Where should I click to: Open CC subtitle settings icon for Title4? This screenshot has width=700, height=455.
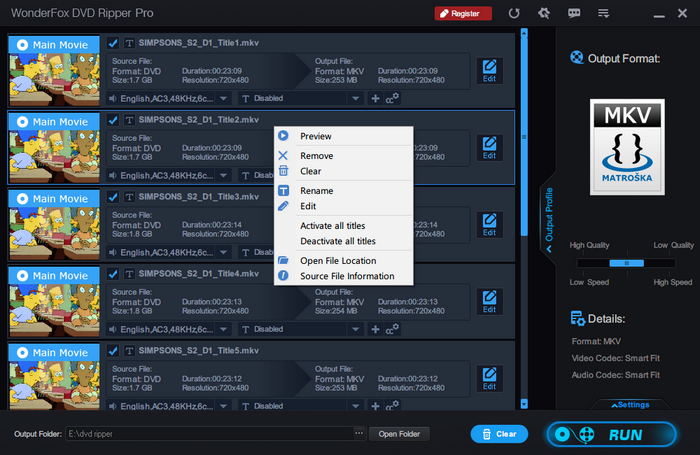point(392,329)
